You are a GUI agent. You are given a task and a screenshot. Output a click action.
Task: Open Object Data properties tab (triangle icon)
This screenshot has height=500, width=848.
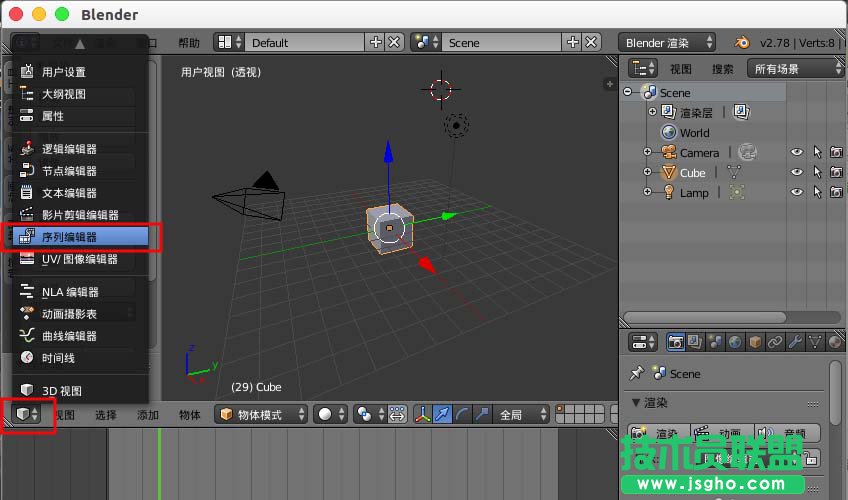pyautogui.click(x=815, y=342)
